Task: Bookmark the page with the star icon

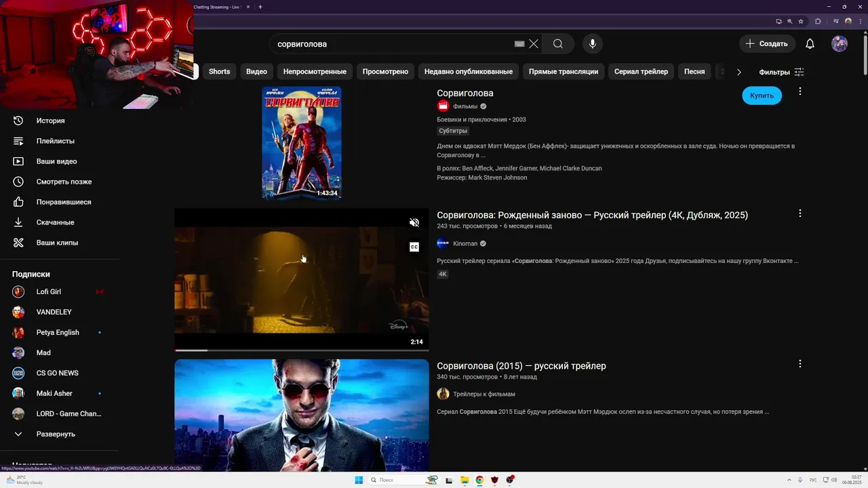Action: coord(801,21)
